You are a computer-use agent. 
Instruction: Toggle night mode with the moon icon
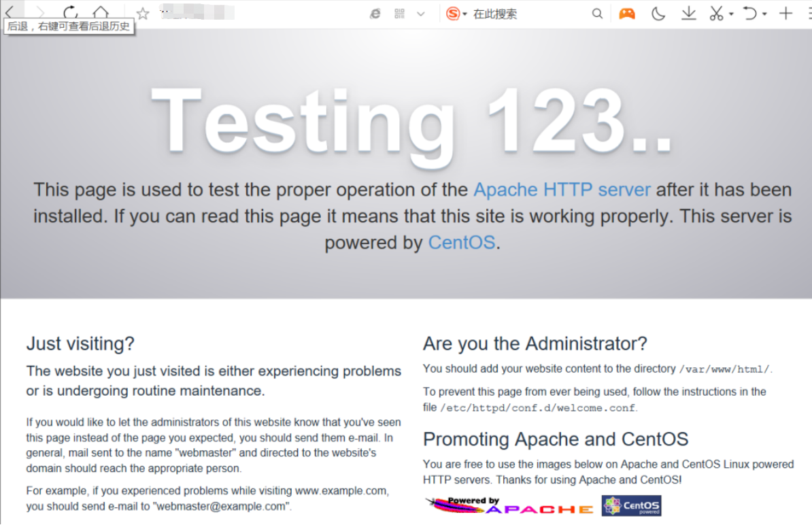pyautogui.click(x=658, y=14)
